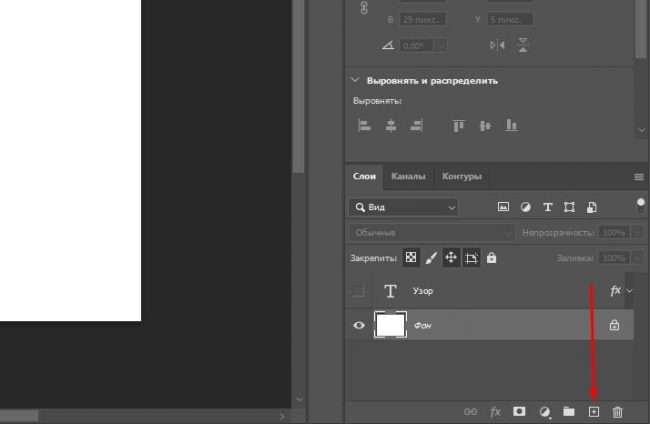Filter layers by shape layers icon
The height and width of the screenshot is (424, 650).
tap(570, 206)
